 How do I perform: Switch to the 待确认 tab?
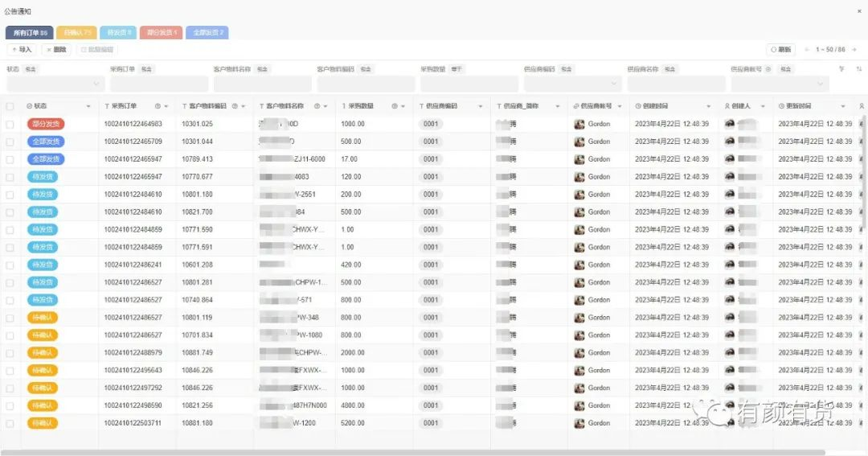76,33
